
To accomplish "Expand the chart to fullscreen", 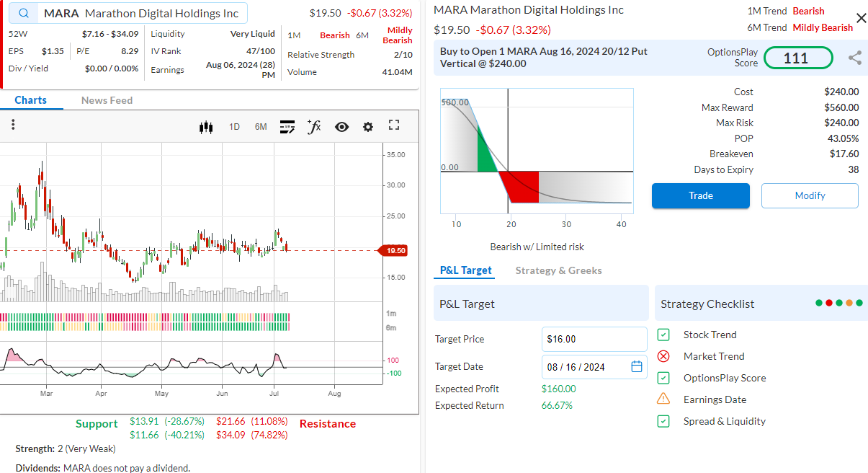I will click(394, 125).
